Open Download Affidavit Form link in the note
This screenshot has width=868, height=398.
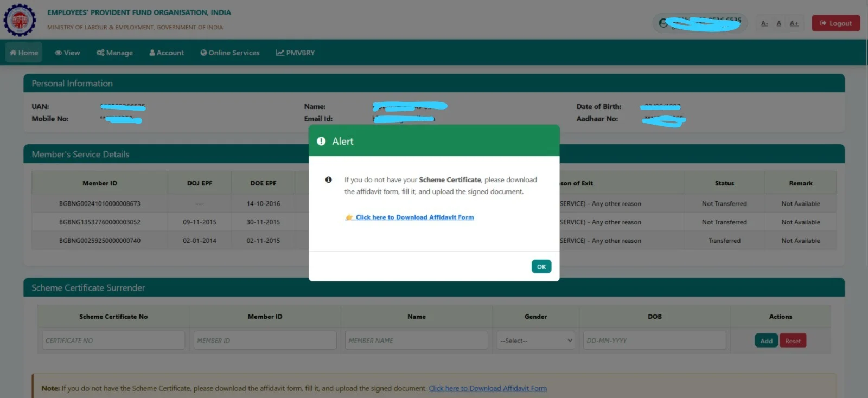(488, 388)
